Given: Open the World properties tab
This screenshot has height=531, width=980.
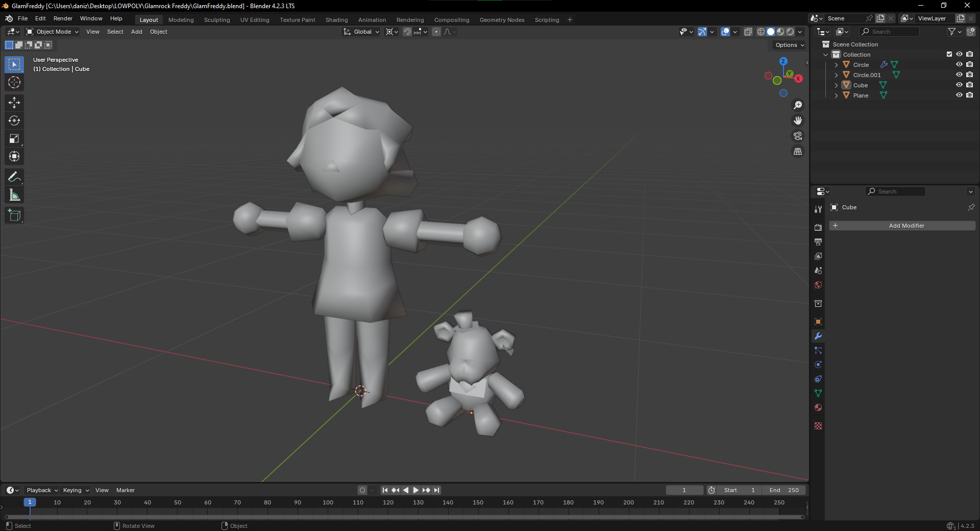Looking at the screenshot, I should point(818,284).
